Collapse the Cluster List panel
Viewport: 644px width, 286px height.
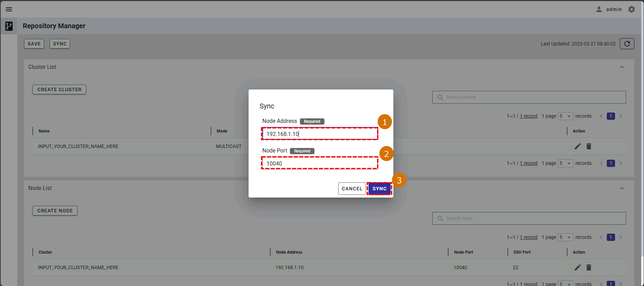point(622,67)
